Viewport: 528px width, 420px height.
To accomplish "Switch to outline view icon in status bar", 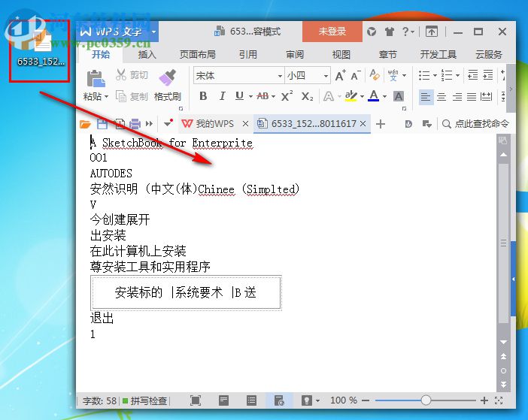I will (x=251, y=400).
